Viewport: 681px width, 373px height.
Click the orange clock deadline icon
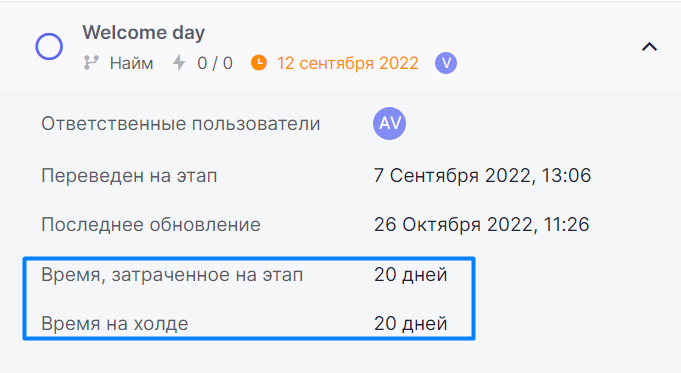point(259,63)
